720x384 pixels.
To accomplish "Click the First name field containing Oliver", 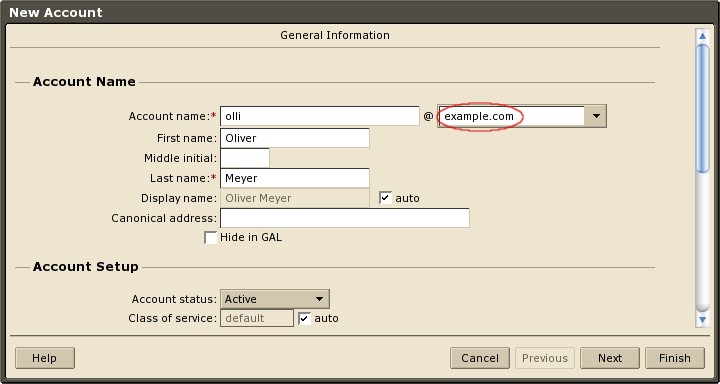I will tap(295, 138).
